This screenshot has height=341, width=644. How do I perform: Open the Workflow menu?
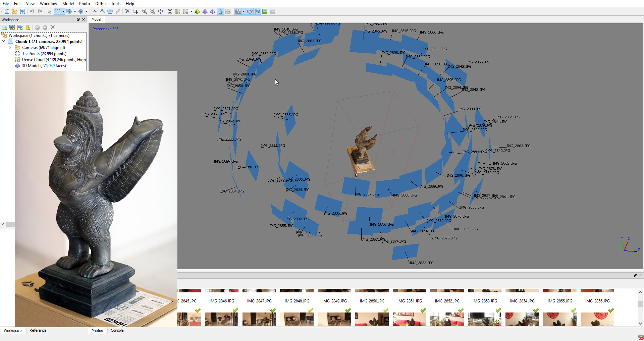pos(48,4)
